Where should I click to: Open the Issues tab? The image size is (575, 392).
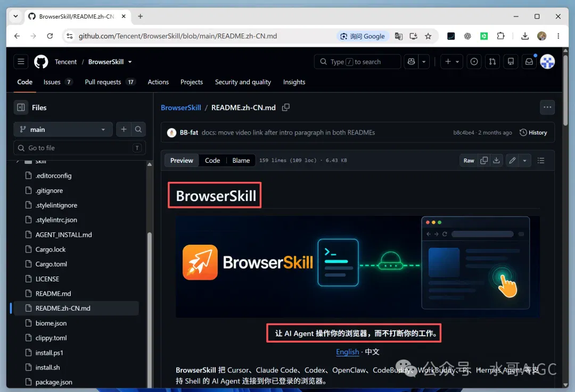point(57,82)
